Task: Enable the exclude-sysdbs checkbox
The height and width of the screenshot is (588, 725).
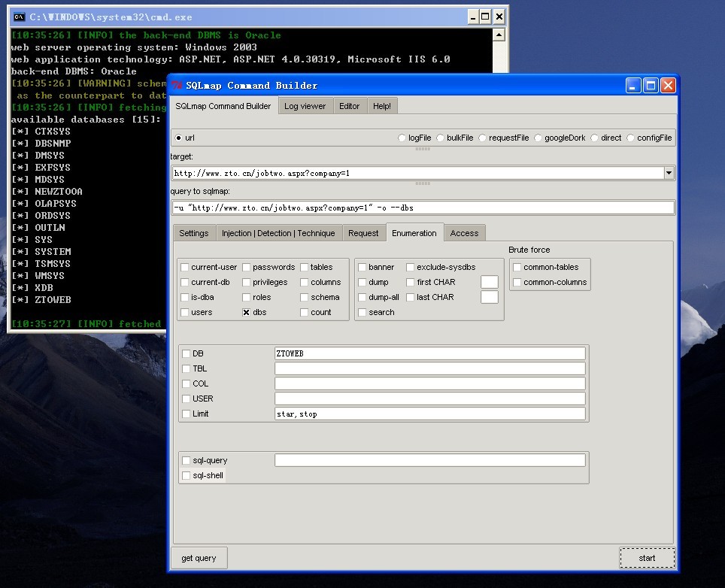Action: [x=411, y=267]
